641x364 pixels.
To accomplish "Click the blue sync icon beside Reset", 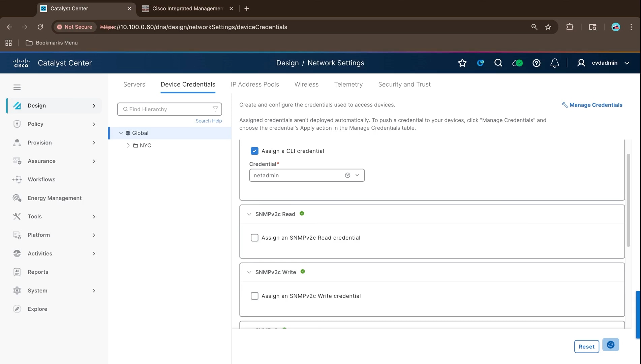I will [610, 345].
